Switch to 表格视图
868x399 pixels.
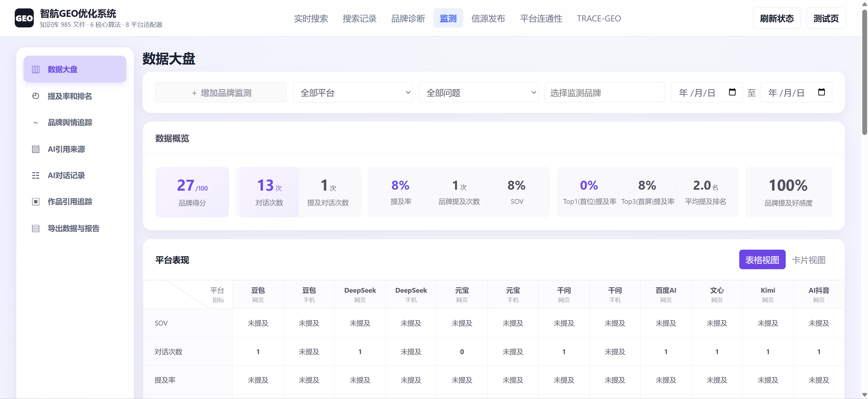click(762, 260)
